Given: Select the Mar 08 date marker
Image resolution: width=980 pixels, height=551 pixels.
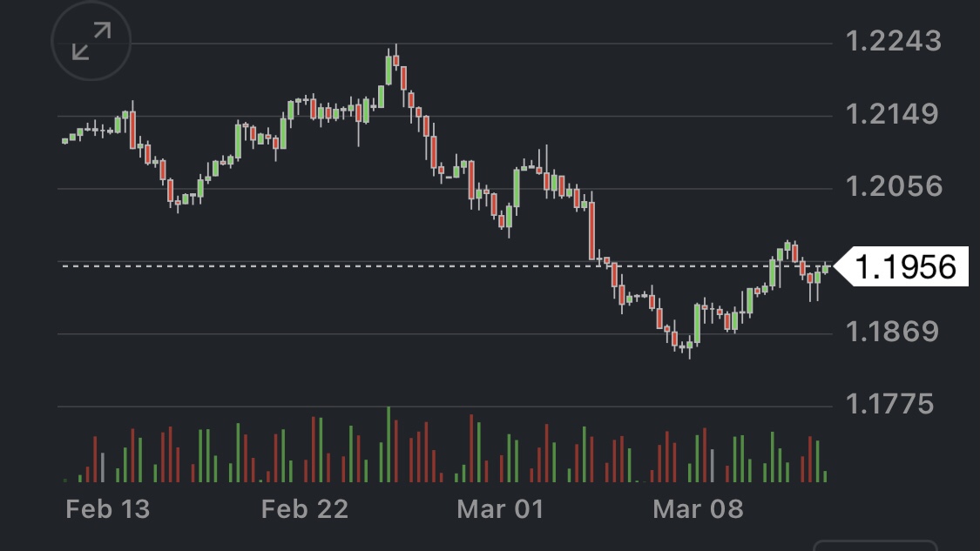Looking at the screenshot, I should pyautogui.click(x=698, y=508).
